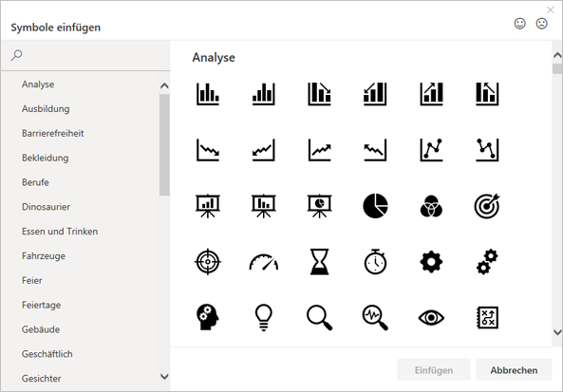Image resolution: width=563 pixels, height=392 pixels.
Task: Open the Ausbildung category
Action: (46, 109)
